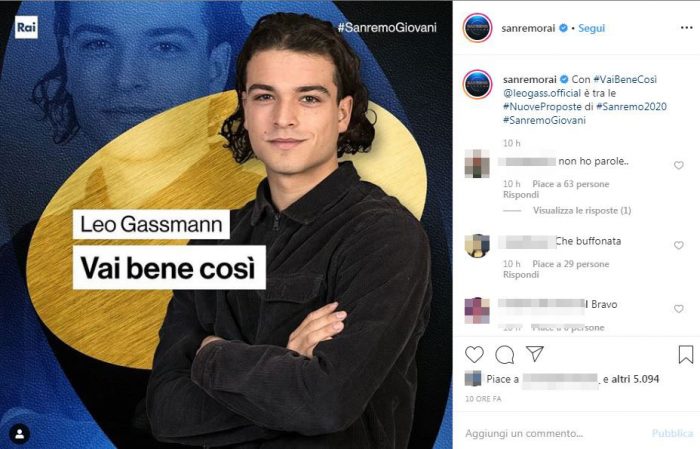Like the 'non ho parole..' comment
The image size is (700, 449).
pyautogui.click(x=679, y=165)
